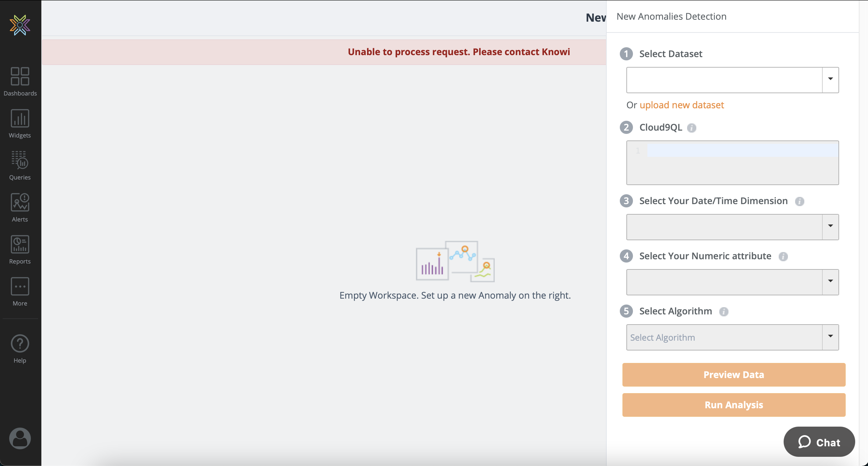Click the Cloud9QL info icon
Viewport: 868px width, 466px height.
tap(691, 128)
